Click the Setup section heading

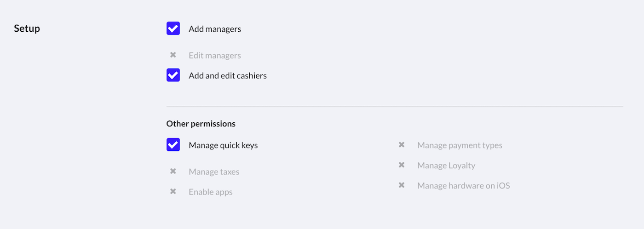click(27, 29)
